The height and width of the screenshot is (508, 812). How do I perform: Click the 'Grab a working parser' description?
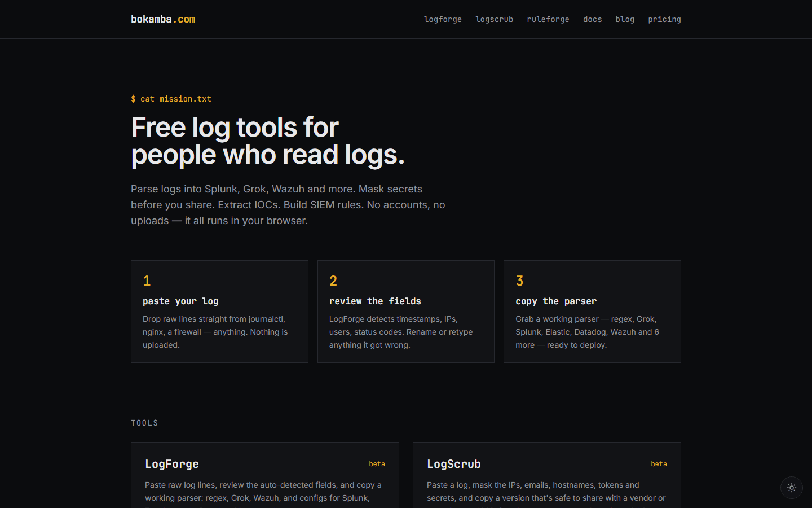[587, 332]
